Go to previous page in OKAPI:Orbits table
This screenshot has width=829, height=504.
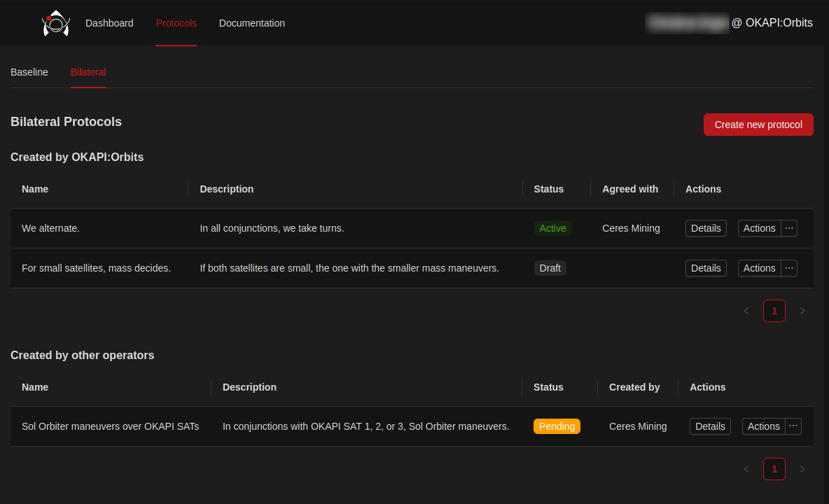pyautogui.click(x=746, y=311)
